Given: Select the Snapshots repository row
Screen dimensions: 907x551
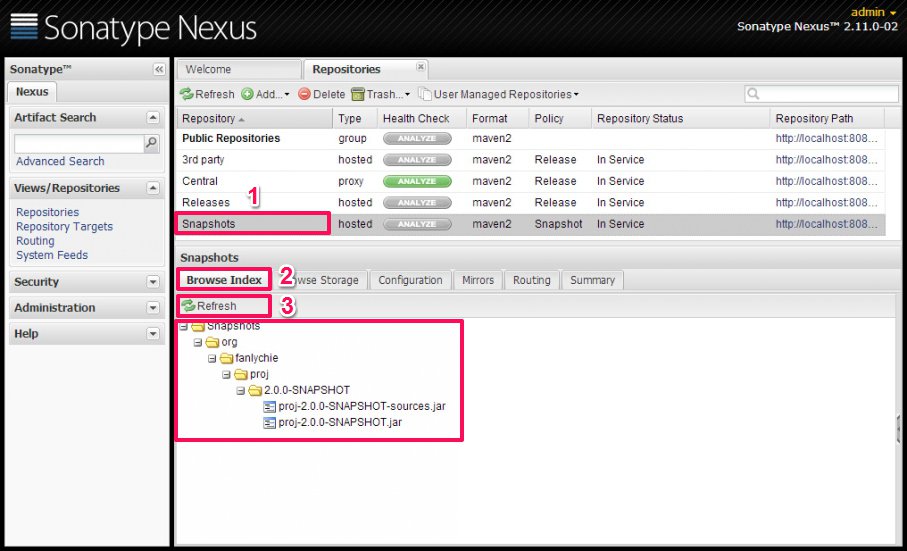Looking at the screenshot, I should pyautogui.click(x=530, y=224).
